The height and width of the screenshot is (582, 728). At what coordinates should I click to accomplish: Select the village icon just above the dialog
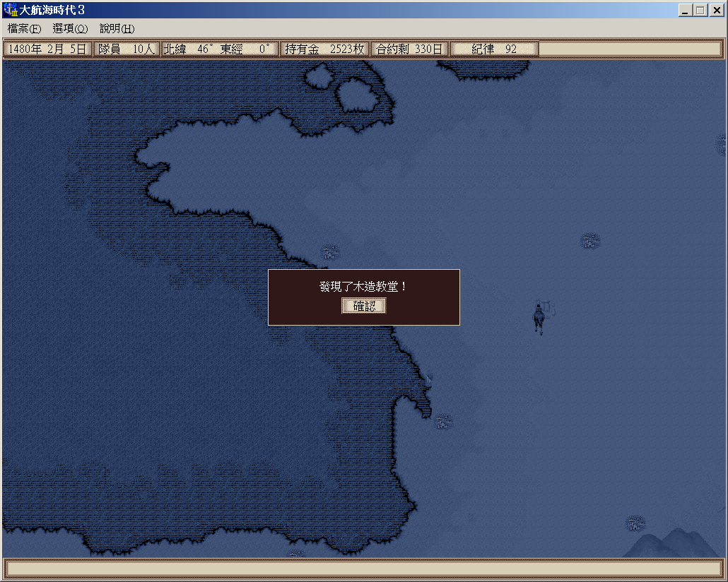(x=331, y=252)
